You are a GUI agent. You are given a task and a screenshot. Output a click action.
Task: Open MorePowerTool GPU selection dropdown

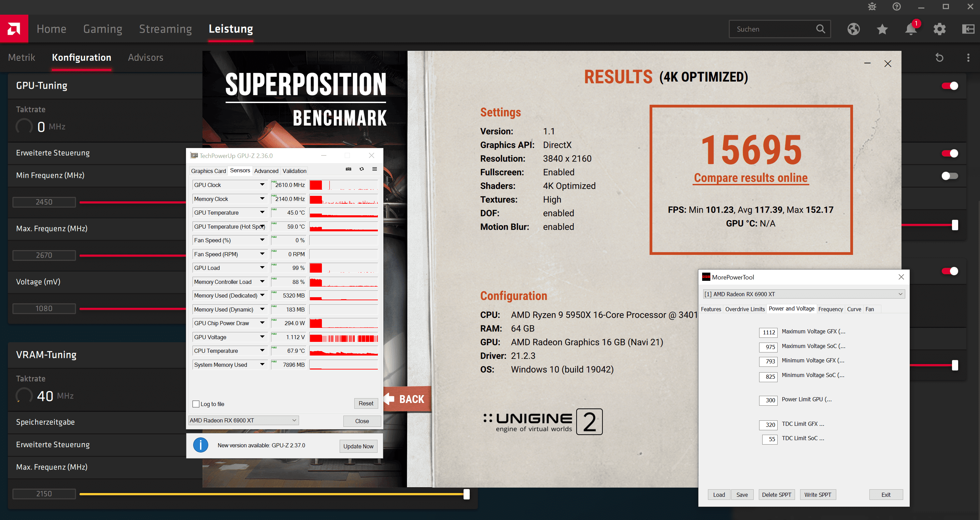pos(804,294)
